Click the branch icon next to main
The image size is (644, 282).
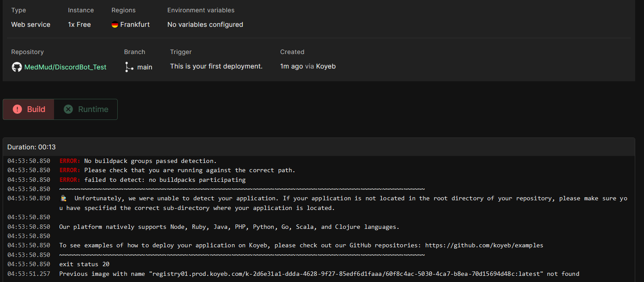coord(129,67)
